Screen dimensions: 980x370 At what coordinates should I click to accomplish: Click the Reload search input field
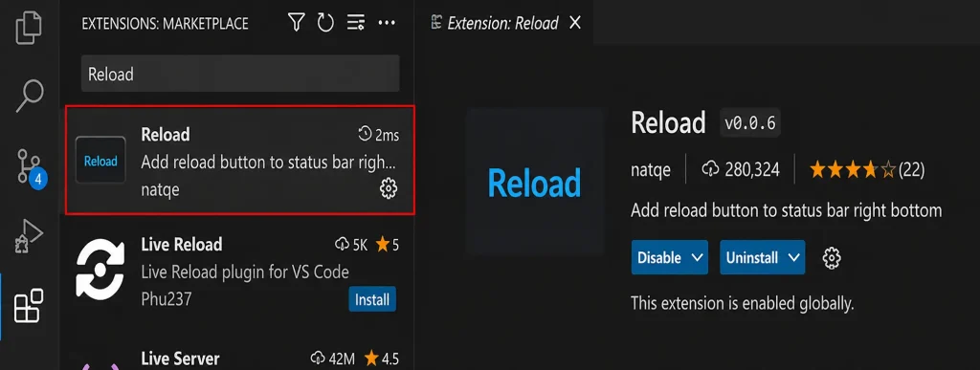(x=240, y=74)
